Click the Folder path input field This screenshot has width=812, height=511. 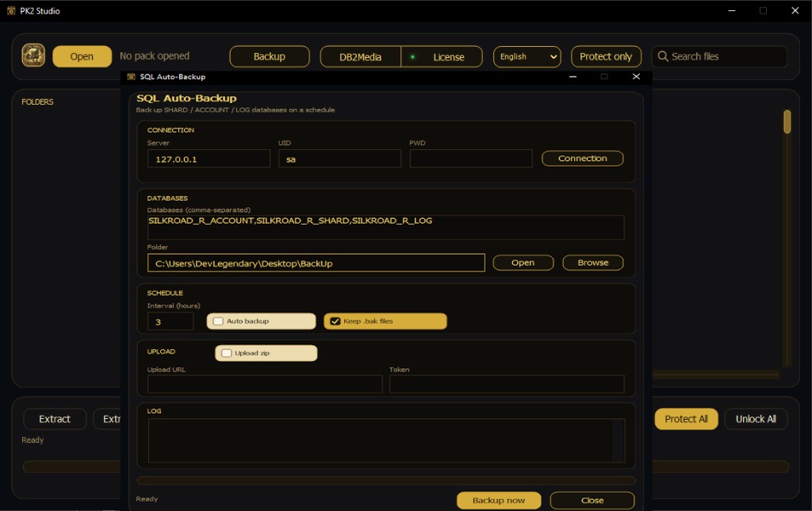coord(316,263)
